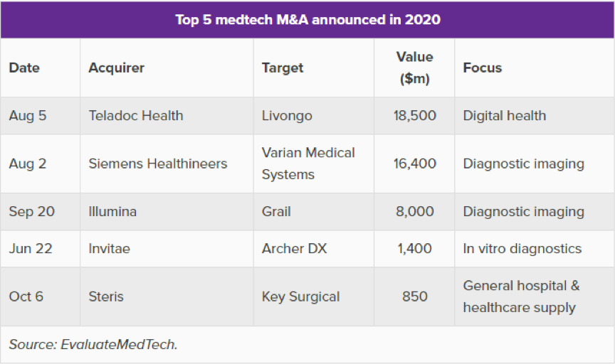The width and height of the screenshot is (615, 364).
Task: Click the table title banner
Action: (x=307, y=19)
